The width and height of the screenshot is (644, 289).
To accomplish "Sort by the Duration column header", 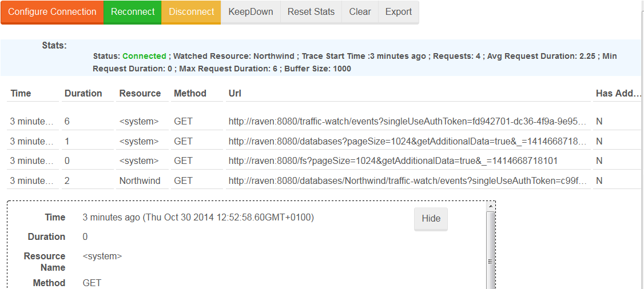I will click(84, 94).
